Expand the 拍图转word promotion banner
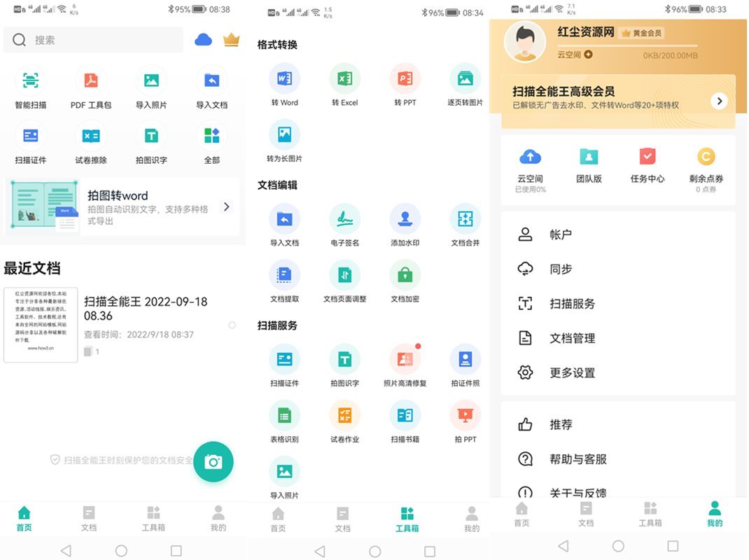749x560 pixels. (x=122, y=206)
